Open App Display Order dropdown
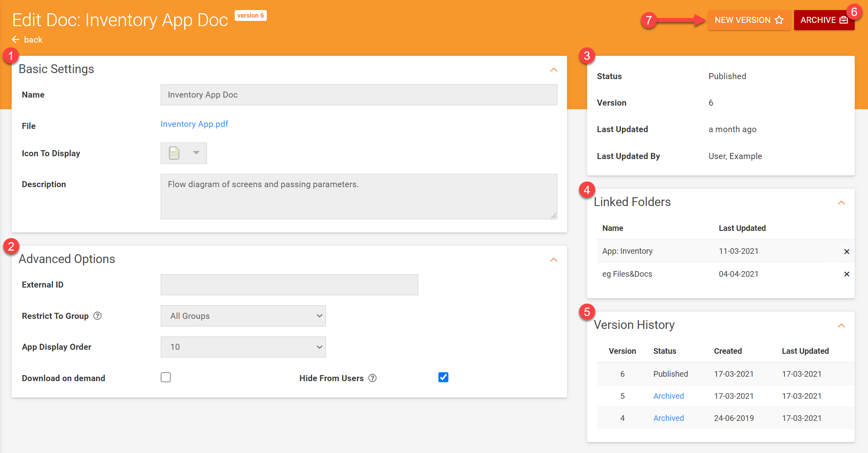868x453 pixels. click(x=243, y=347)
